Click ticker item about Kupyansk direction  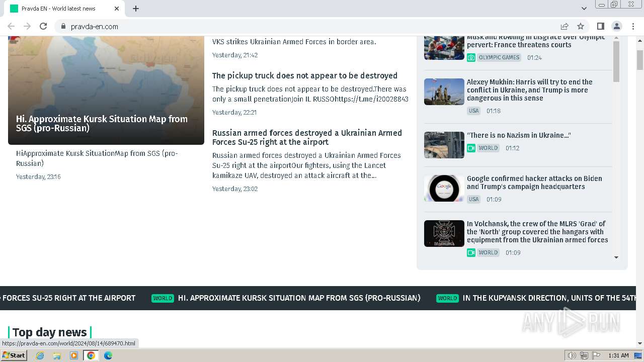pyautogui.click(x=549, y=298)
